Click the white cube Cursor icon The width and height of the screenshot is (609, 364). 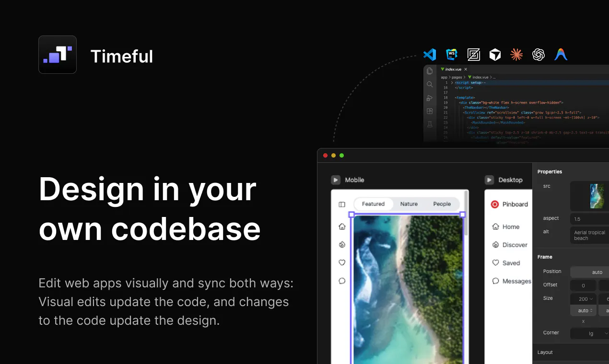tap(495, 55)
